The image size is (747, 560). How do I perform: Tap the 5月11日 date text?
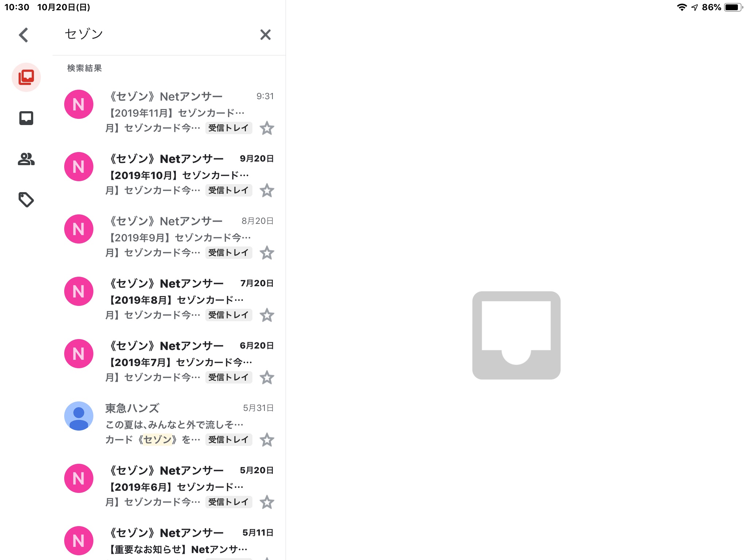[x=258, y=533]
